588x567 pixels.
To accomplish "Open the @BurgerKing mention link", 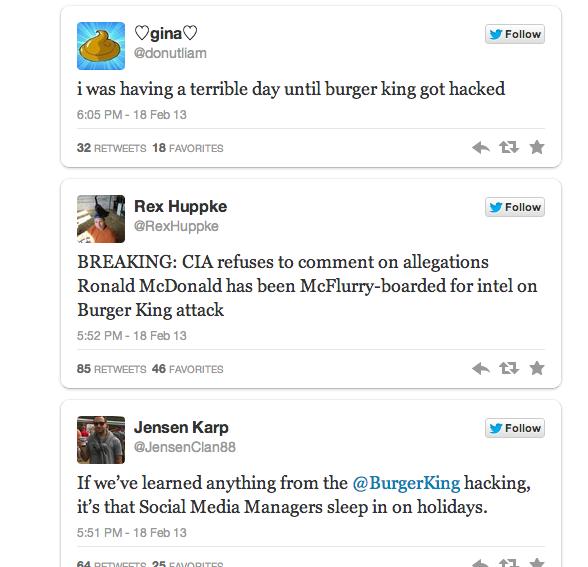I will click(x=406, y=483).
